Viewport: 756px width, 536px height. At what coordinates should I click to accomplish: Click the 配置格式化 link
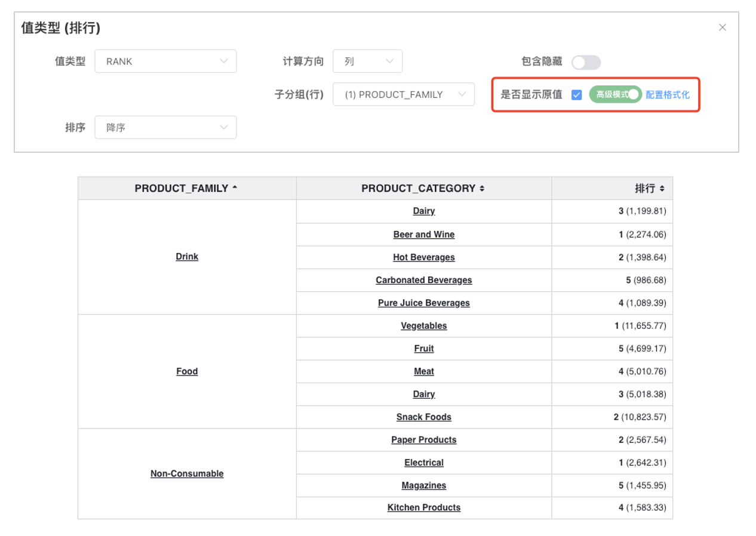[668, 95]
